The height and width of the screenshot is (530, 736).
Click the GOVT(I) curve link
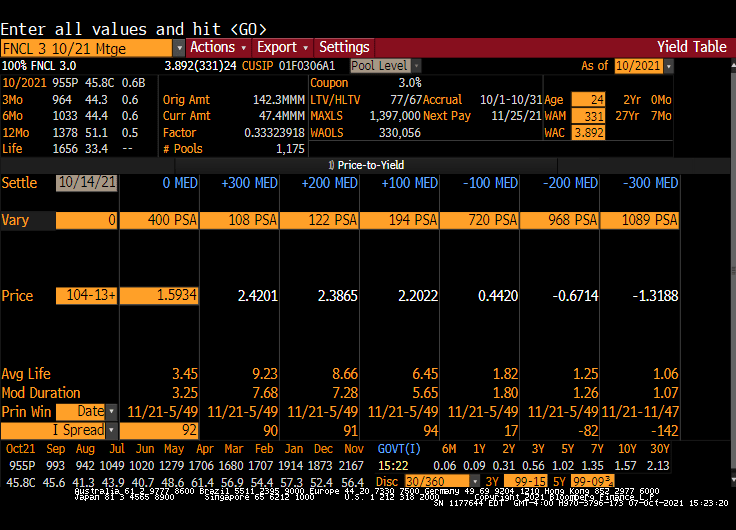[397, 449]
